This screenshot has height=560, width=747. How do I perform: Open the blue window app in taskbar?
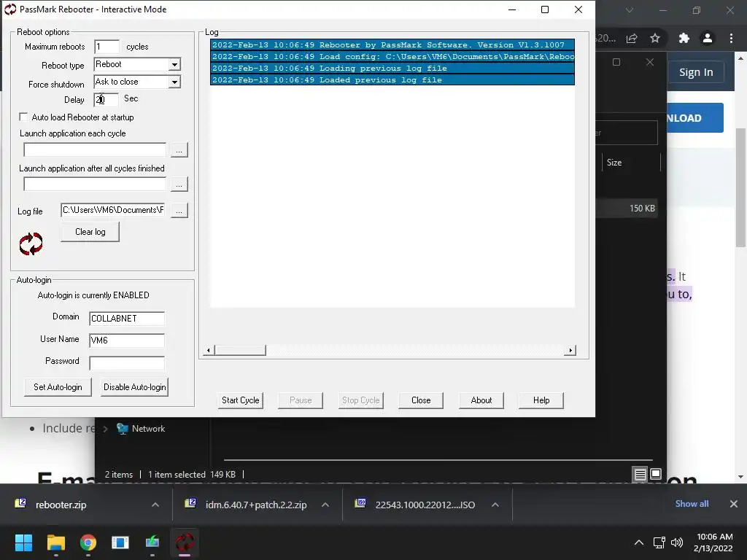pos(120,542)
